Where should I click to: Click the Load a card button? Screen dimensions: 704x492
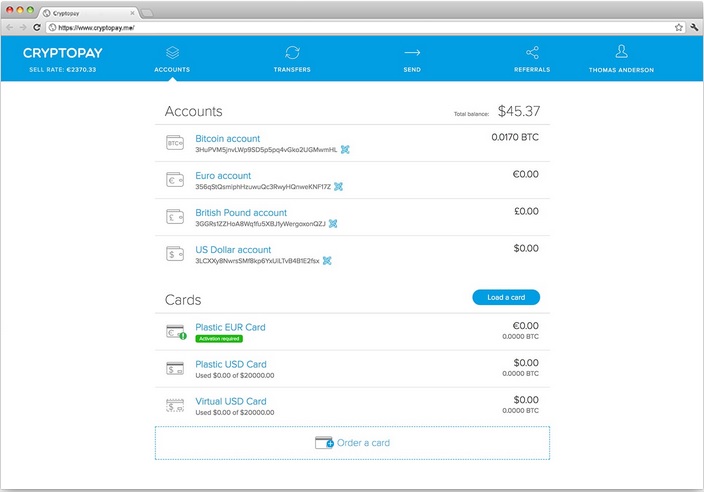pos(506,297)
